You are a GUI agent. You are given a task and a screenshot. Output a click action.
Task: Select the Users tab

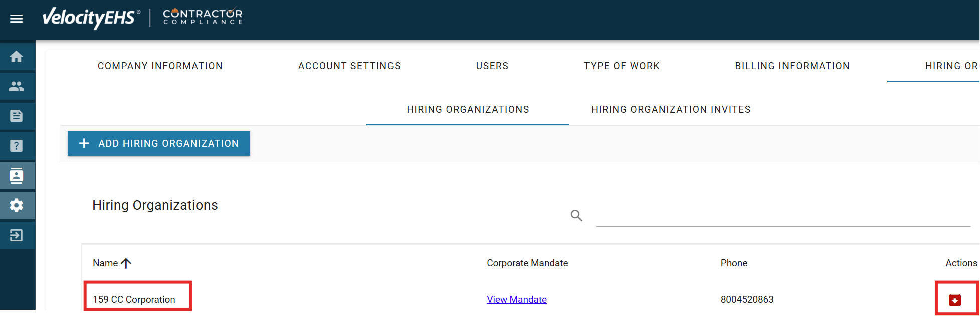pos(492,66)
